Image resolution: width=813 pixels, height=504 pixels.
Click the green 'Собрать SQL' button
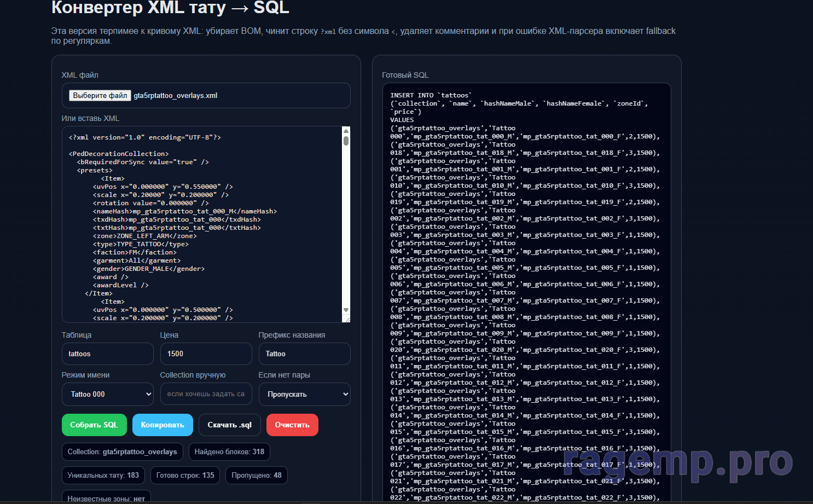tap(94, 425)
